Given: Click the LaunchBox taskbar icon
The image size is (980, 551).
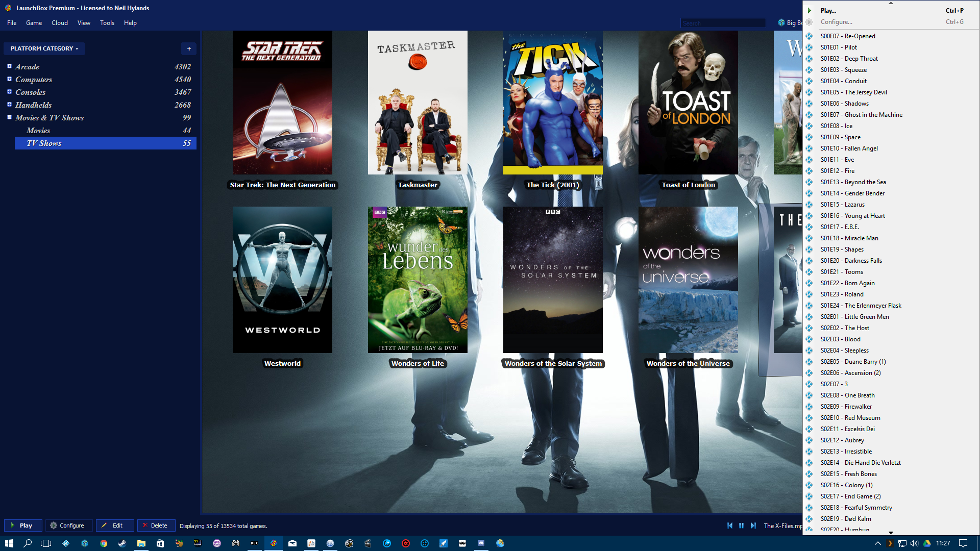Looking at the screenshot, I should coord(274,543).
